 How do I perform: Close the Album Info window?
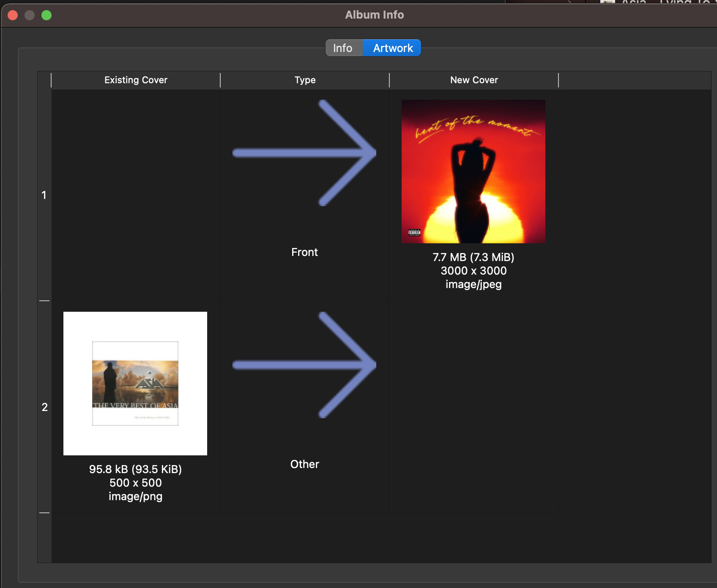click(13, 15)
